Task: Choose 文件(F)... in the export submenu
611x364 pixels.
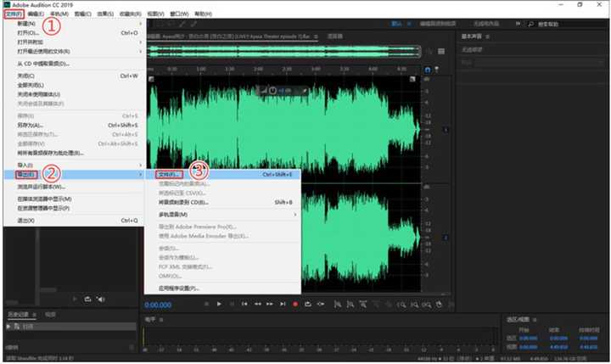Action: 170,174
